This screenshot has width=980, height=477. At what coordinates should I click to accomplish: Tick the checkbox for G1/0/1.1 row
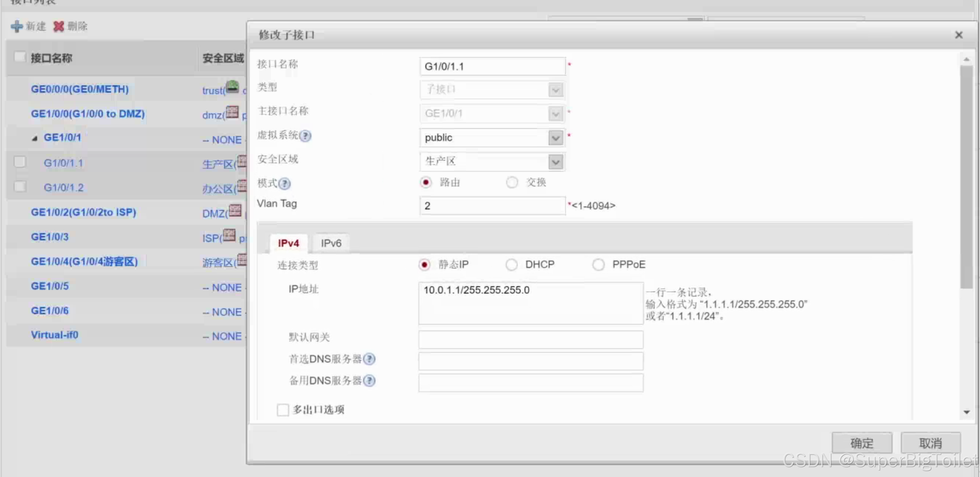20,162
